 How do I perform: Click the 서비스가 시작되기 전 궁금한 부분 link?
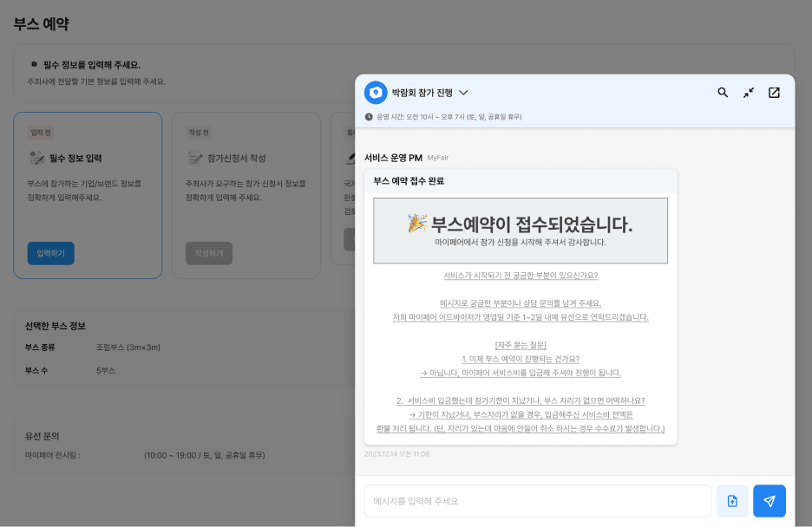521,276
